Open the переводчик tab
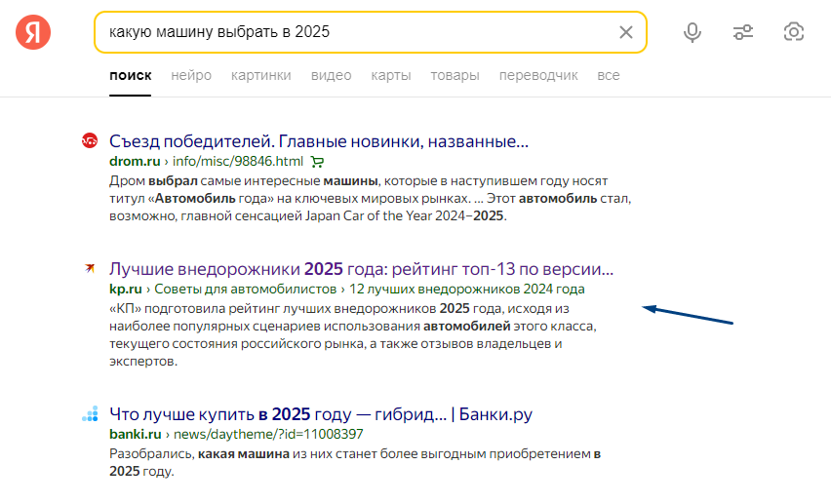 coord(538,76)
